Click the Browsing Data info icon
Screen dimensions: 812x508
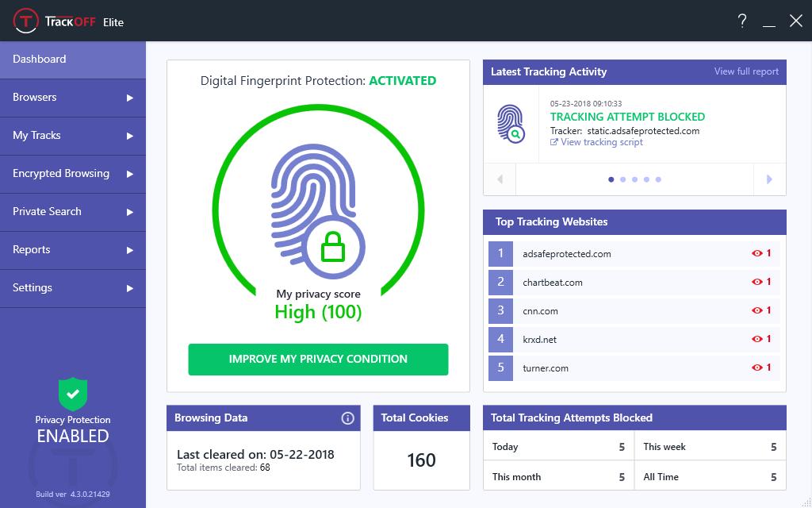tap(347, 418)
